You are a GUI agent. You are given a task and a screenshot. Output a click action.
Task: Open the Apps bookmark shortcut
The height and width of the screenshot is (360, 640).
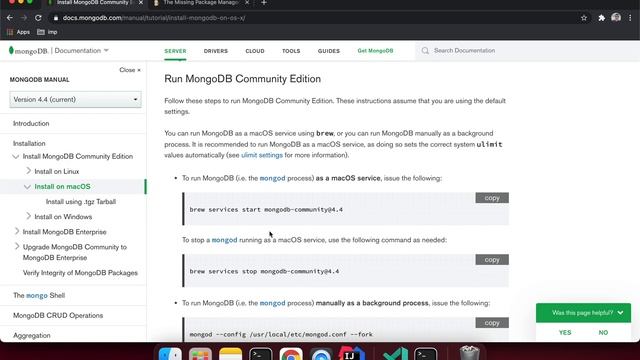pyautogui.click(x=18, y=32)
